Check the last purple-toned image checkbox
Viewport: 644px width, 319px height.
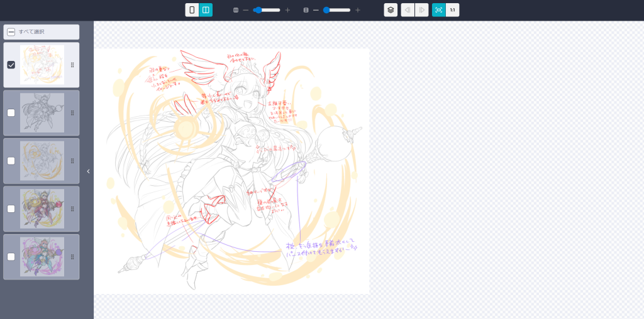point(11,257)
